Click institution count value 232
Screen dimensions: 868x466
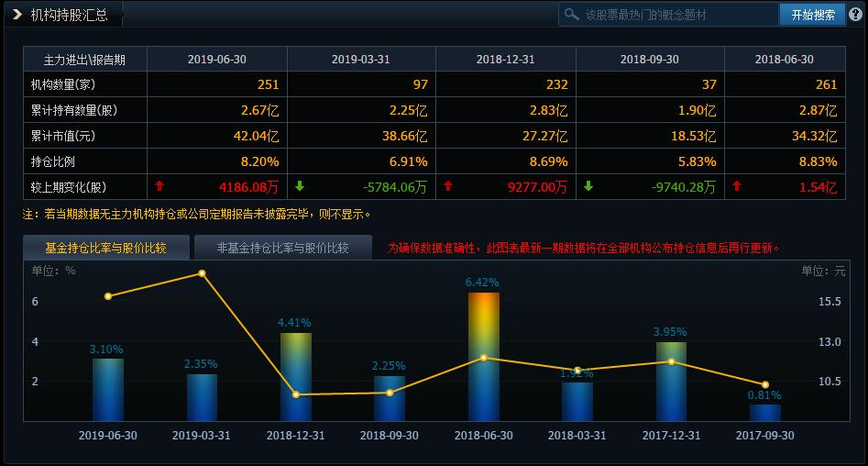pos(557,84)
